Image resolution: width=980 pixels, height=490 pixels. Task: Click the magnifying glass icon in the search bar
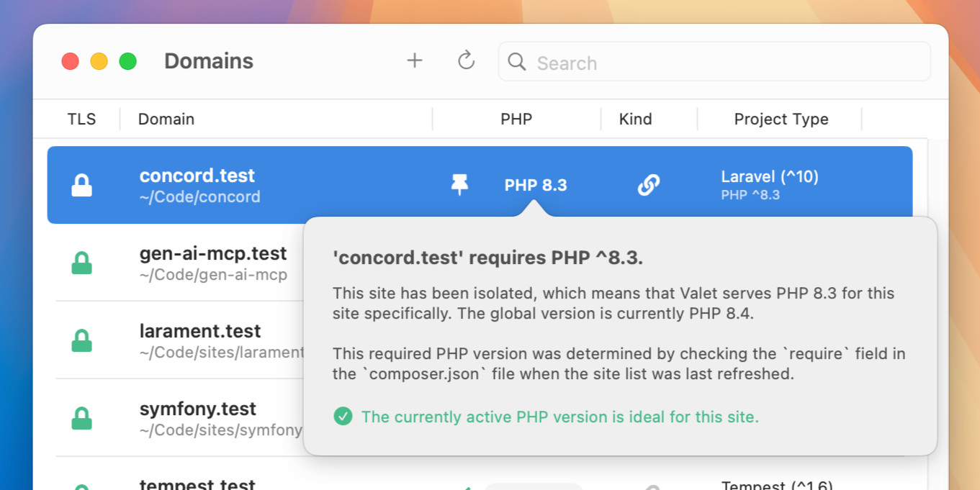pyautogui.click(x=516, y=63)
